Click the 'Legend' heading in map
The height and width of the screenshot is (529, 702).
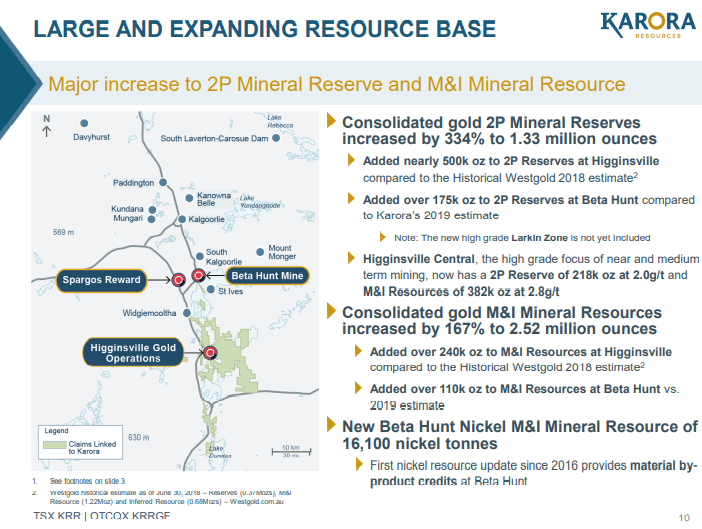click(x=56, y=431)
